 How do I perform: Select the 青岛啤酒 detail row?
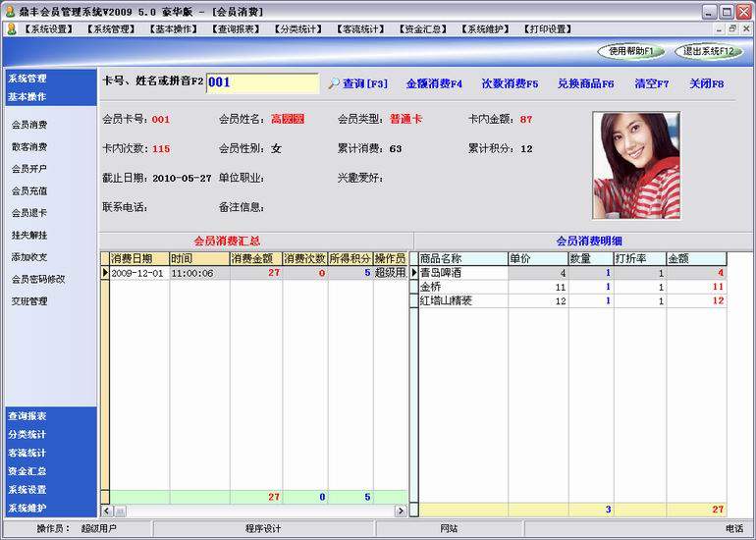pos(568,273)
